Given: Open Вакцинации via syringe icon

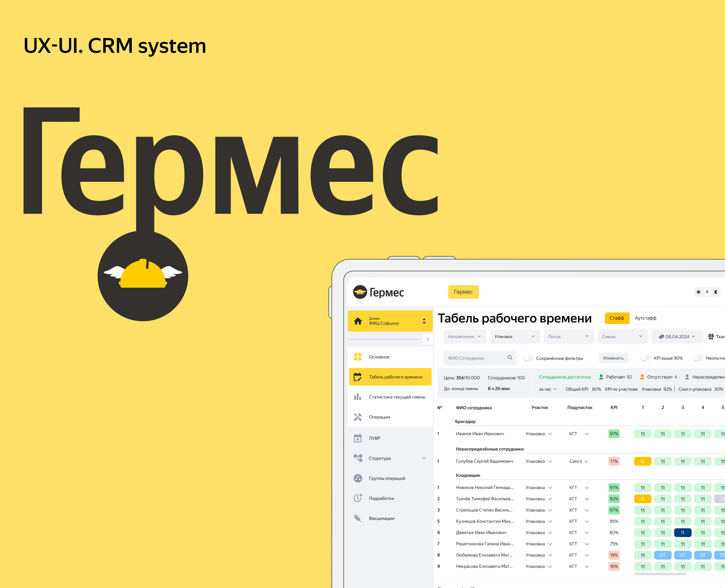Looking at the screenshot, I should tap(358, 518).
